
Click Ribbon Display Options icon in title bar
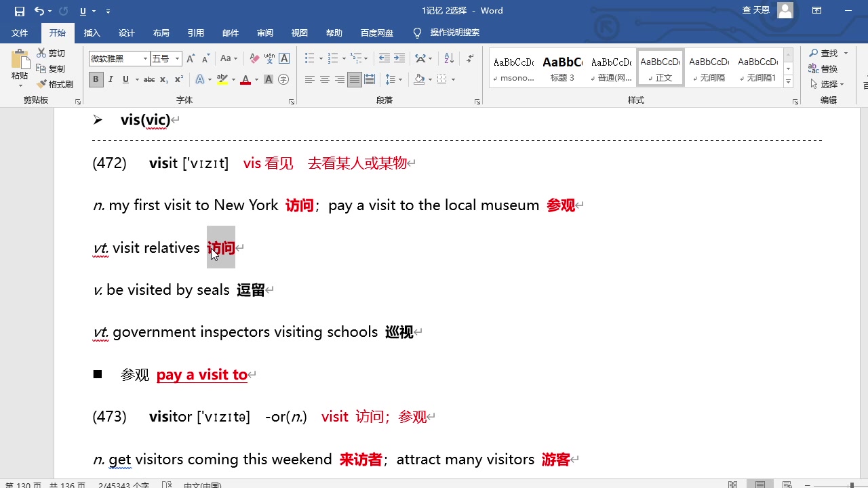817,11
